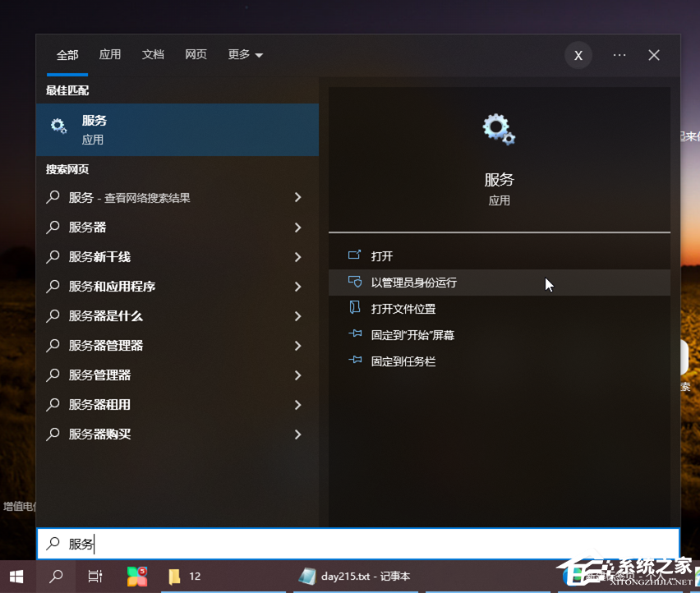Click the open-window icon beside 打开
This screenshot has height=593, width=700.
[354, 255]
